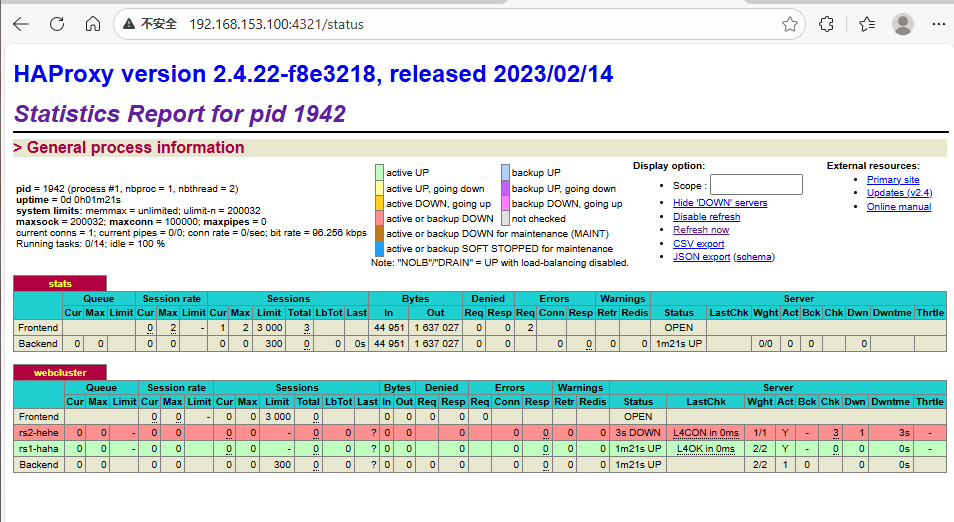The height and width of the screenshot is (522, 954).
Task: Click rs1-haha 1m21s UP status cell
Action: pos(638,448)
